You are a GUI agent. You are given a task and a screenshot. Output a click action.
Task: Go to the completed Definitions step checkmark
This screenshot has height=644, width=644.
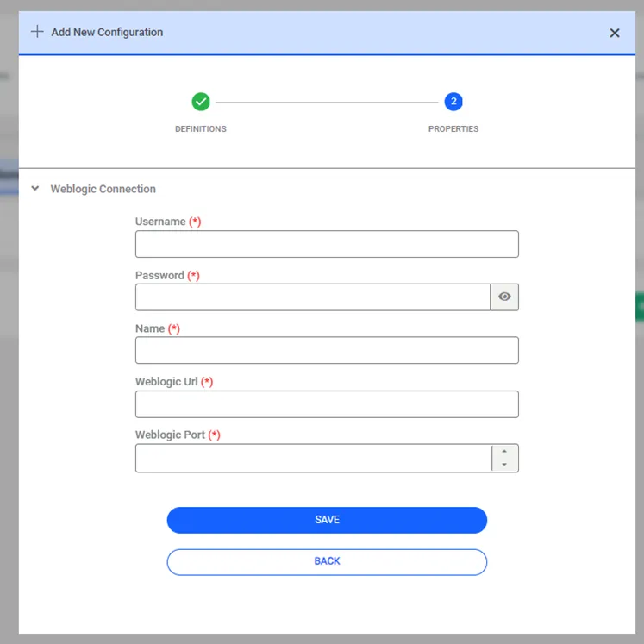point(201,102)
